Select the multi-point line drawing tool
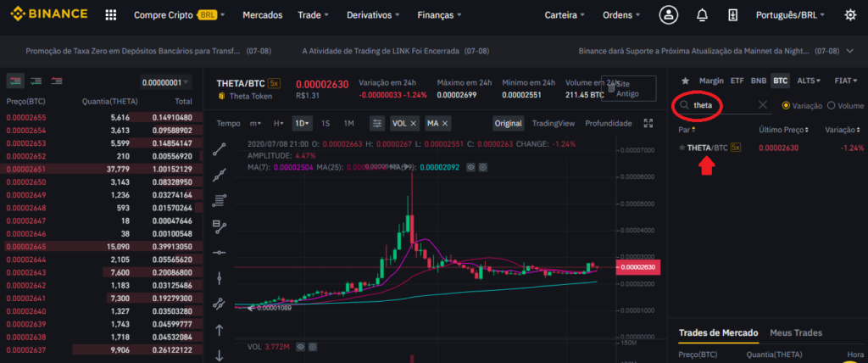Screen dimensions: 868x363 220,175
